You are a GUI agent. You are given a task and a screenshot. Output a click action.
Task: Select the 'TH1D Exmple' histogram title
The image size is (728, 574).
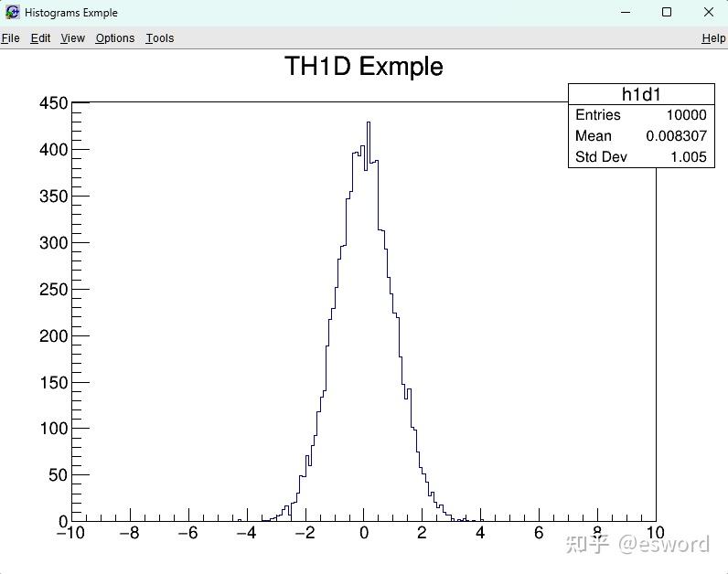[x=363, y=66]
